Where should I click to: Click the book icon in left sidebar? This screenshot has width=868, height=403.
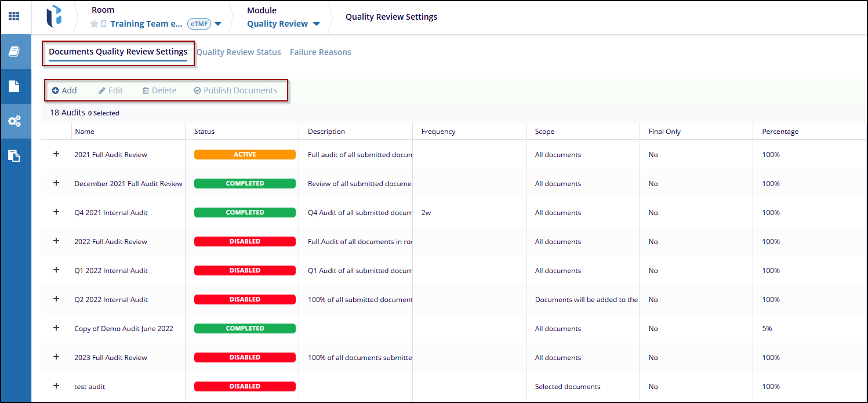pos(14,52)
